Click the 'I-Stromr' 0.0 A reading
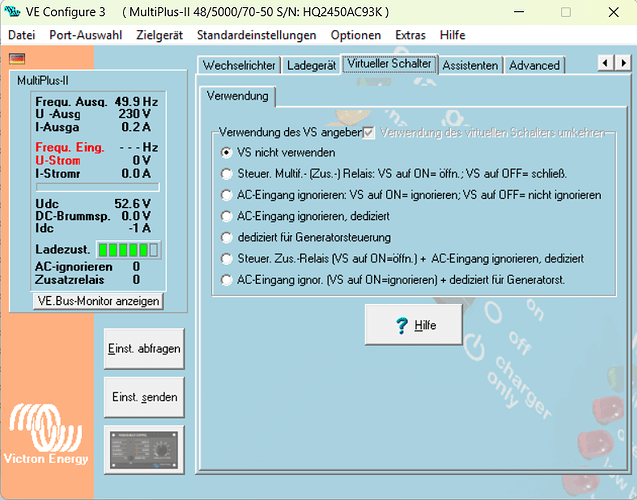Image resolution: width=637 pixels, height=500 pixels. click(136, 174)
